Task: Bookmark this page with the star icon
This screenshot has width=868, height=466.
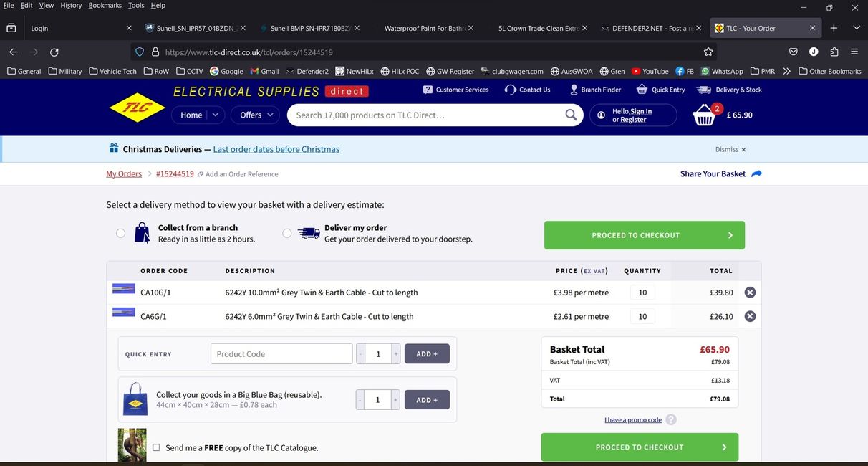Action: tap(708, 52)
